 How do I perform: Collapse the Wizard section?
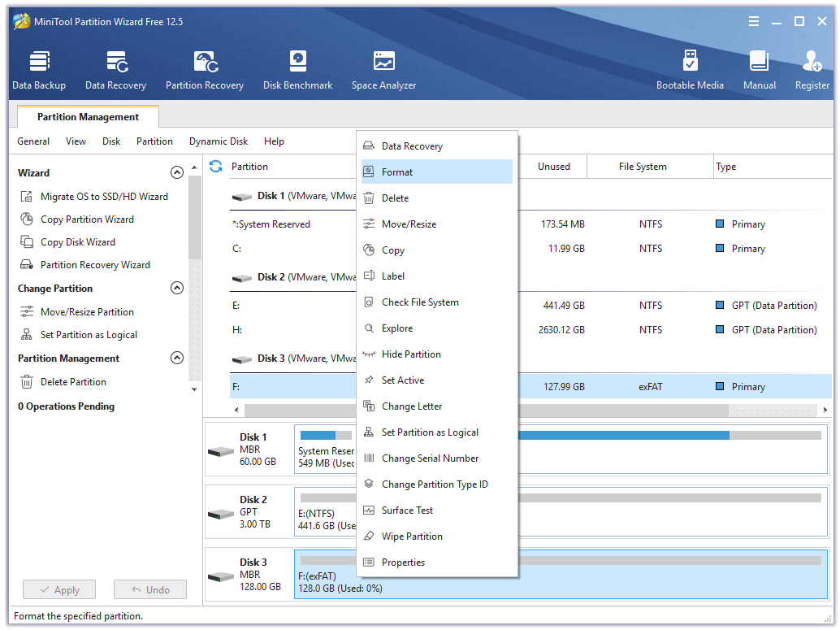[177, 172]
